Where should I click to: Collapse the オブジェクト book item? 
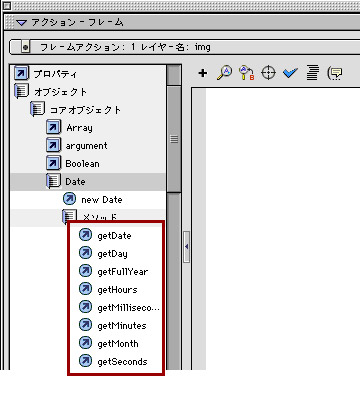[x=21, y=91]
